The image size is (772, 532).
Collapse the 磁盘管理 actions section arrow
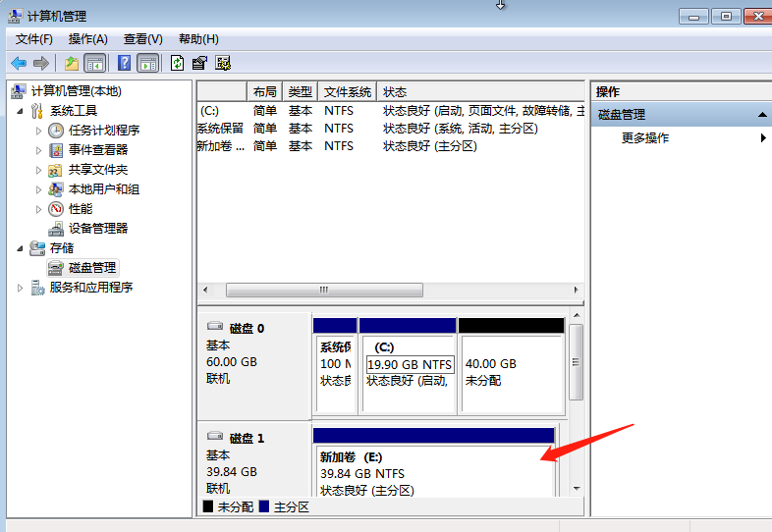tap(762, 115)
